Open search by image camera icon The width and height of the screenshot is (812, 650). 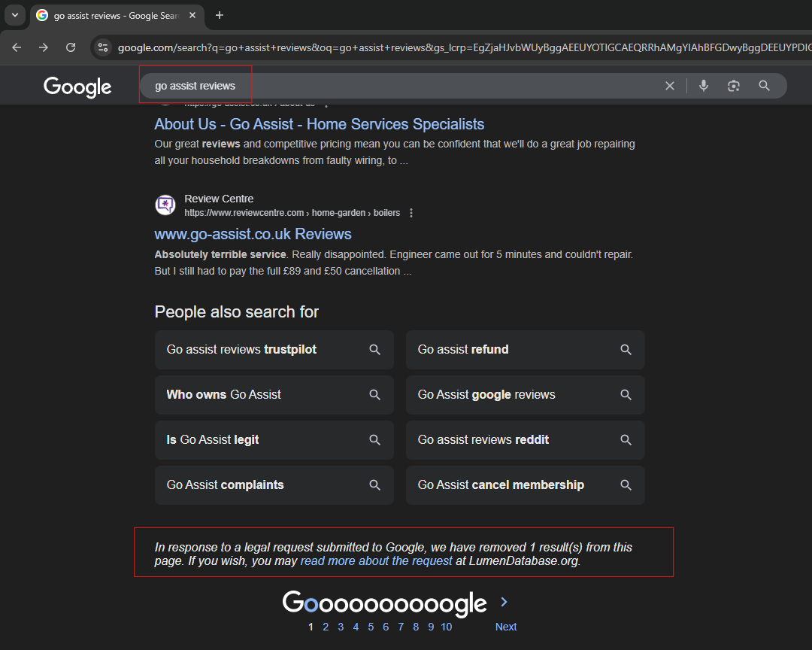734,86
